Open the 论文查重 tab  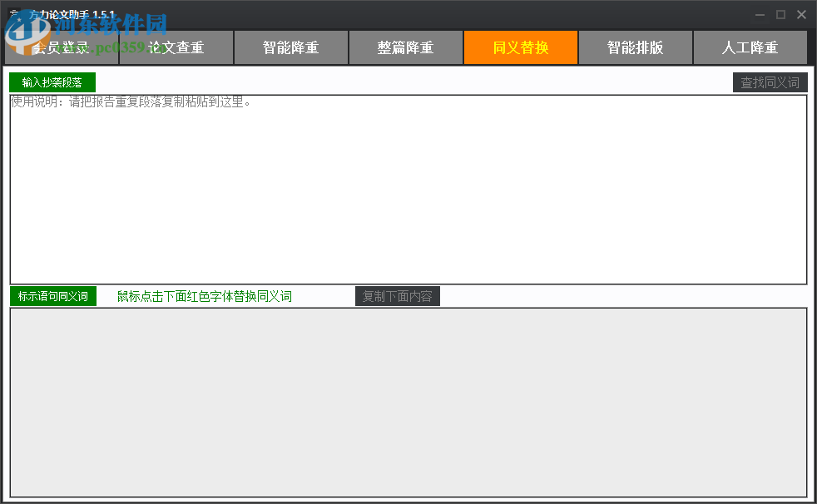click(176, 47)
